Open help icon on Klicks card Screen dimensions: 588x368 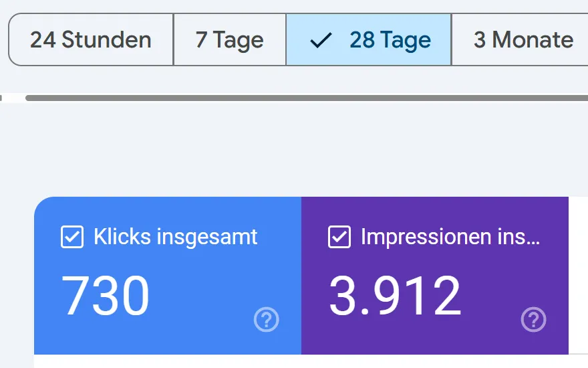[266, 320]
